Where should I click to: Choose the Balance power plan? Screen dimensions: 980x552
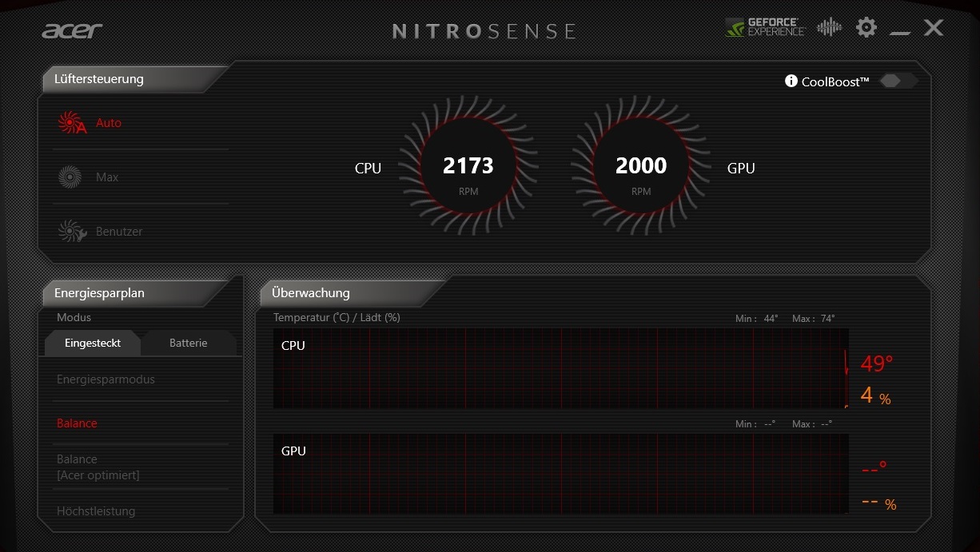click(x=77, y=423)
